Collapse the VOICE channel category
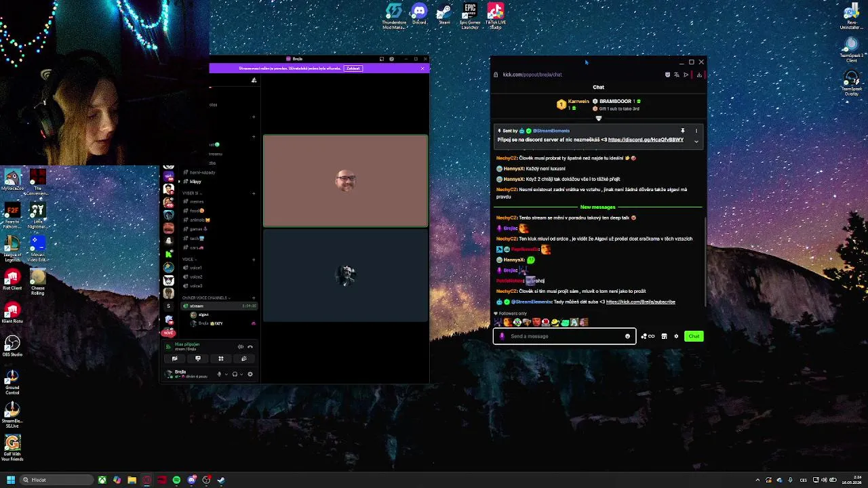This screenshot has width=868, height=488. [x=189, y=259]
